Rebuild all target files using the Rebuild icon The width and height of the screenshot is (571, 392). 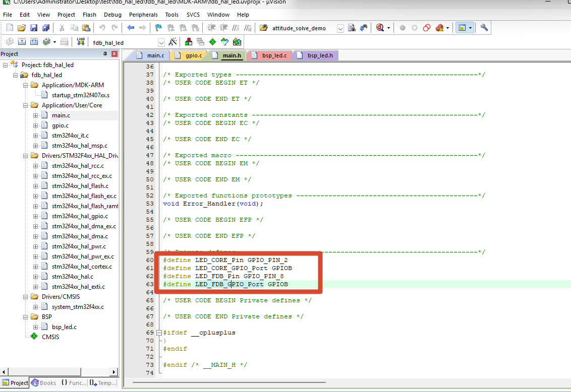[34, 42]
